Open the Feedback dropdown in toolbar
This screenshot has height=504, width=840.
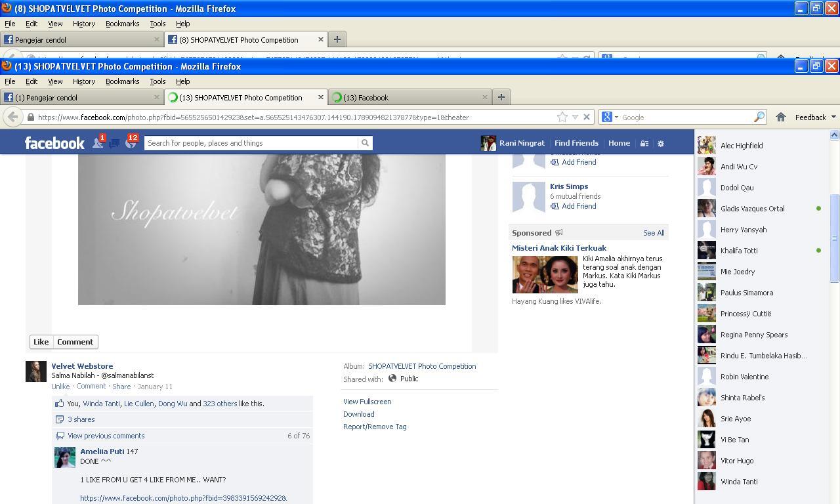[x=815, y=117]
